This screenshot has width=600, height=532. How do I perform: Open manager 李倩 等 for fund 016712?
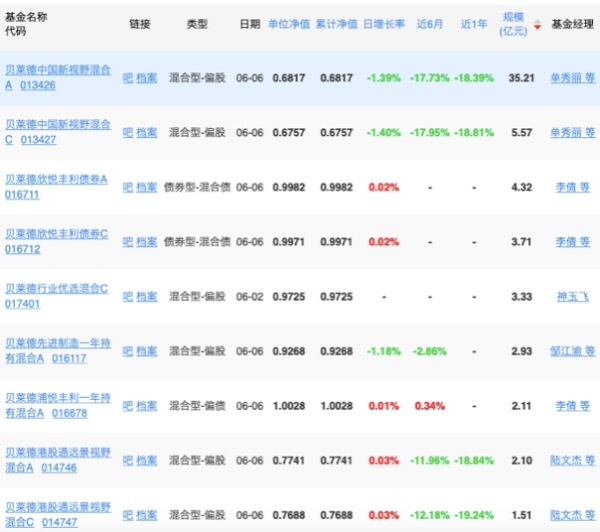coord(573,242)
